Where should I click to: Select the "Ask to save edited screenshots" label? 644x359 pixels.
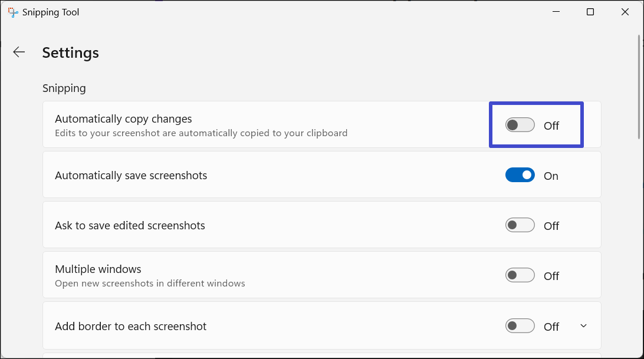click(x=130, y=225)
